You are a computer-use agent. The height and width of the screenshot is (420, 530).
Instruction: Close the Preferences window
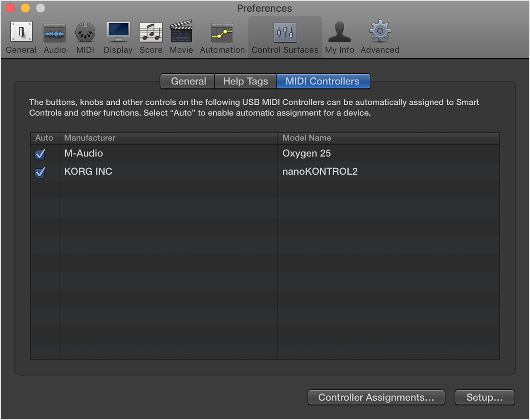(x=10, y=8)
